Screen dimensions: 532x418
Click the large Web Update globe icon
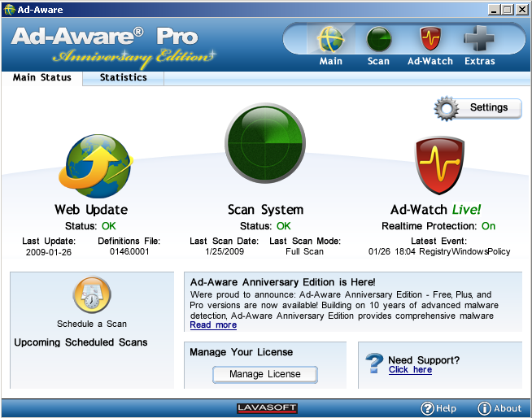tap(96, 166)
